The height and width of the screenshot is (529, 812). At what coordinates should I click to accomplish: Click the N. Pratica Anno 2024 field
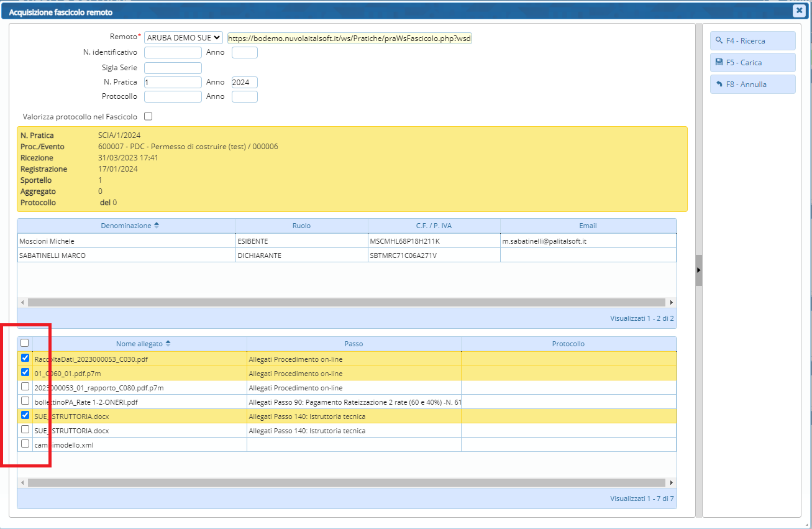point(244,83)
